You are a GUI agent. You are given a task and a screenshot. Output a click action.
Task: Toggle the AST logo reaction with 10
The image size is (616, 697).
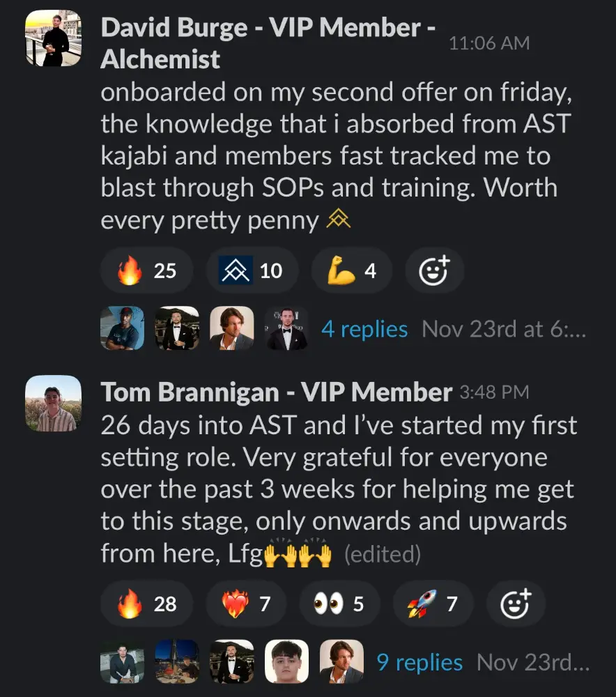click(x=252, y=270)
